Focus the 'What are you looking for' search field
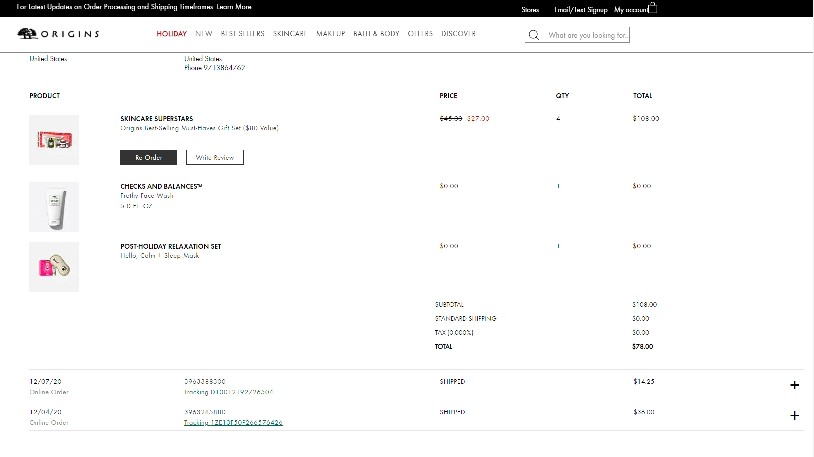This screenshot has height=457, width=814. (x=588, y=35)
